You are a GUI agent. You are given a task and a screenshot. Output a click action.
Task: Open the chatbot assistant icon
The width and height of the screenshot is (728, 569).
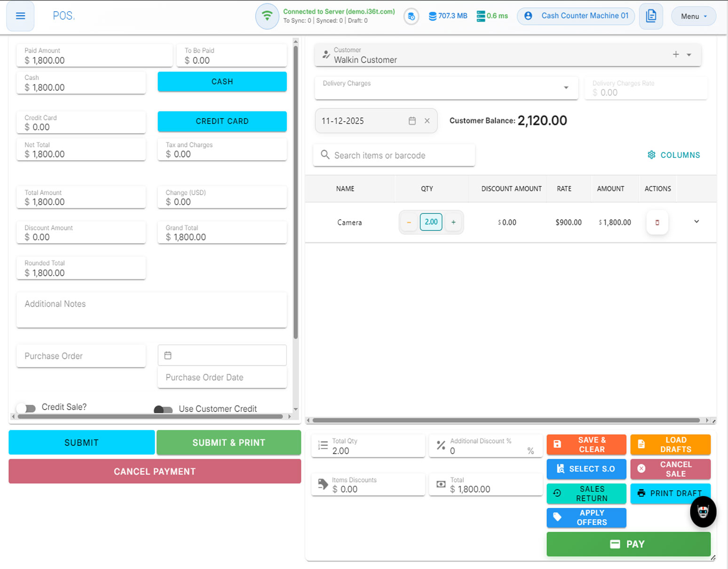click(x=703, y=512)
